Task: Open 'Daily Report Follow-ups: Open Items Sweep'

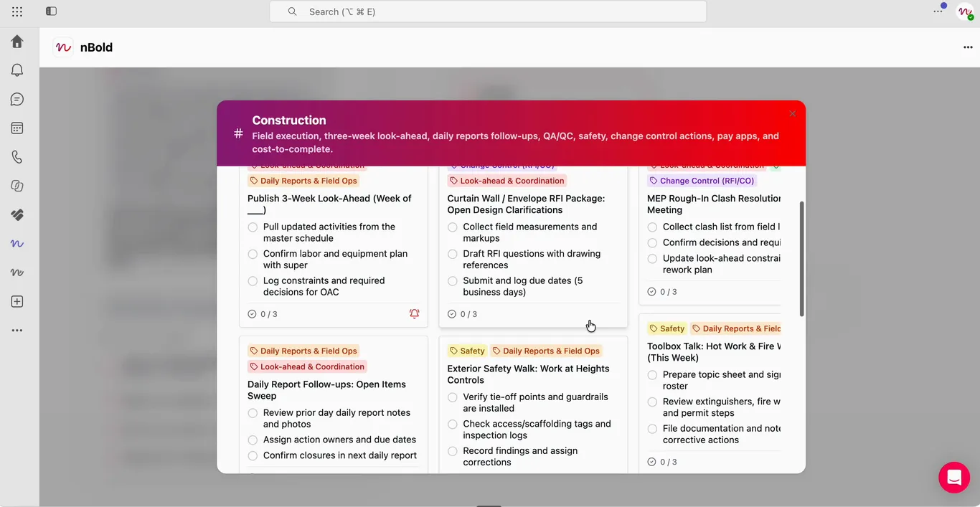Action: point(326,390)
